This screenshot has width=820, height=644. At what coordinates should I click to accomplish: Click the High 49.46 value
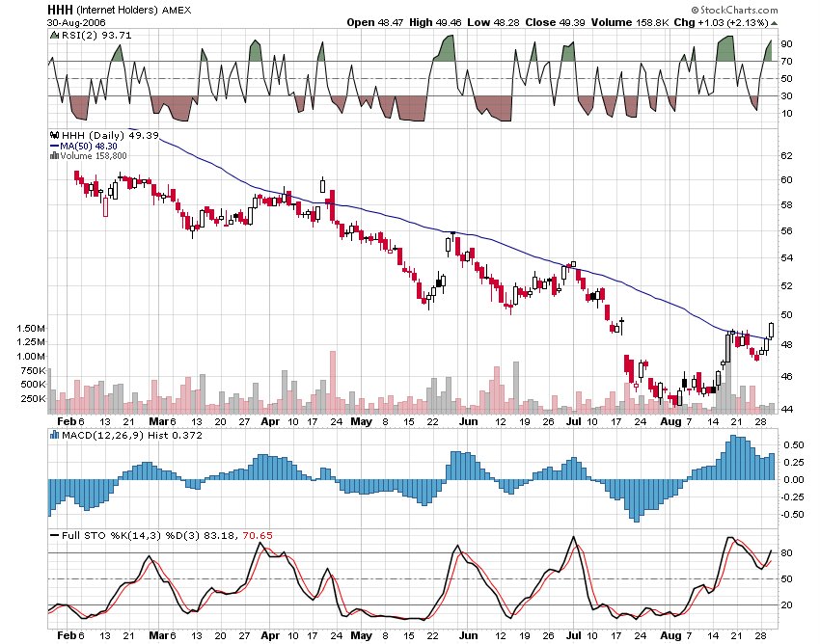click(435, 22)
